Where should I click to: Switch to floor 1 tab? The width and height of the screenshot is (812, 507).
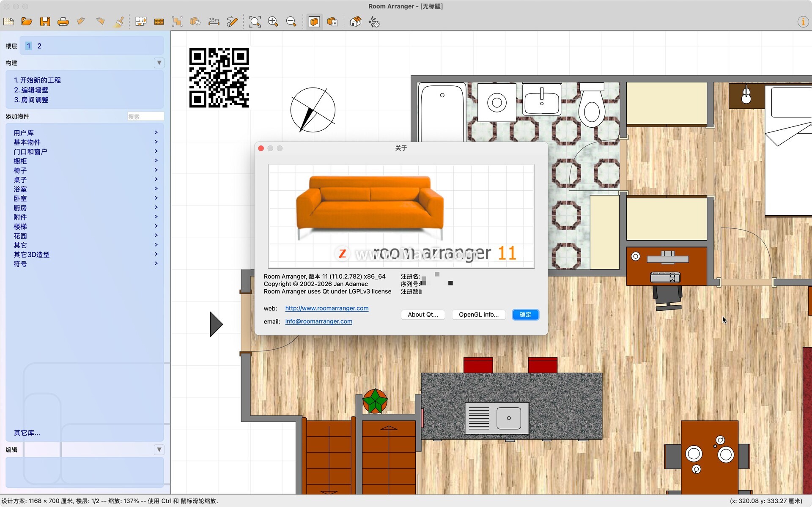pyautogui.click(x=28, y=46)
